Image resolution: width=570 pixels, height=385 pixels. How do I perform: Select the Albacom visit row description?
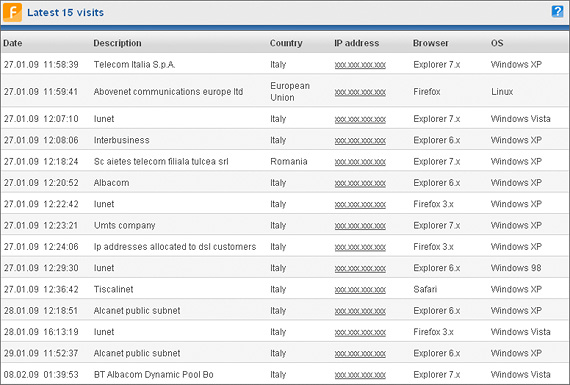tap(111, 183)
